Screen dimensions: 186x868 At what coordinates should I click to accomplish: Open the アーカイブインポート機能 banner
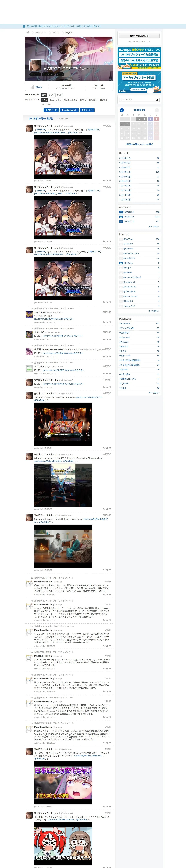pos(139,82)
